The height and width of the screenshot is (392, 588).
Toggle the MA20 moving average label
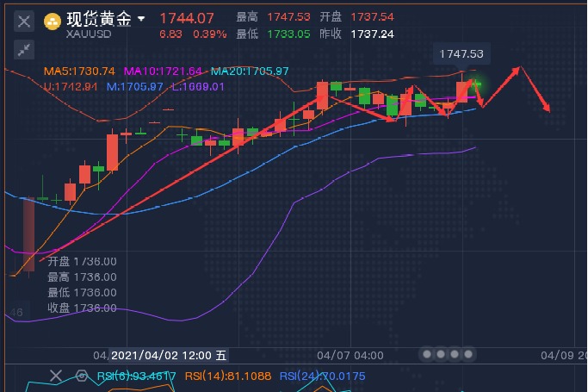[x=249, y=72]
